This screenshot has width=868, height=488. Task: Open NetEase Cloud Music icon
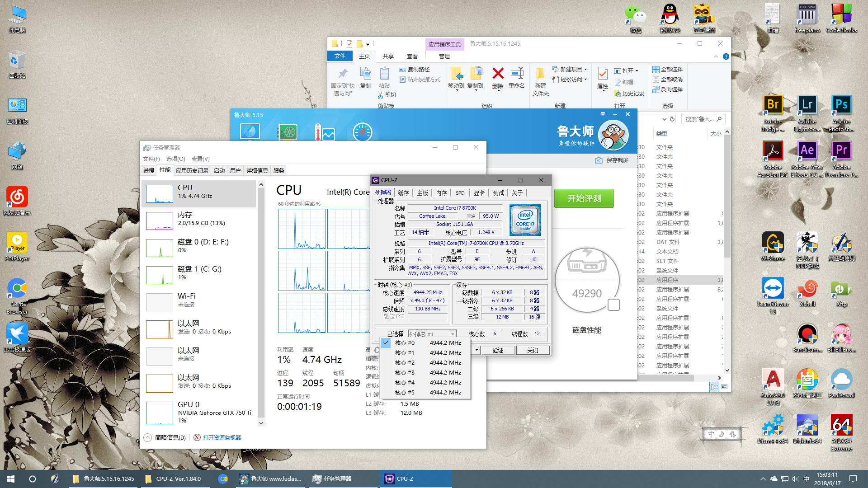(x=17, y=201)
